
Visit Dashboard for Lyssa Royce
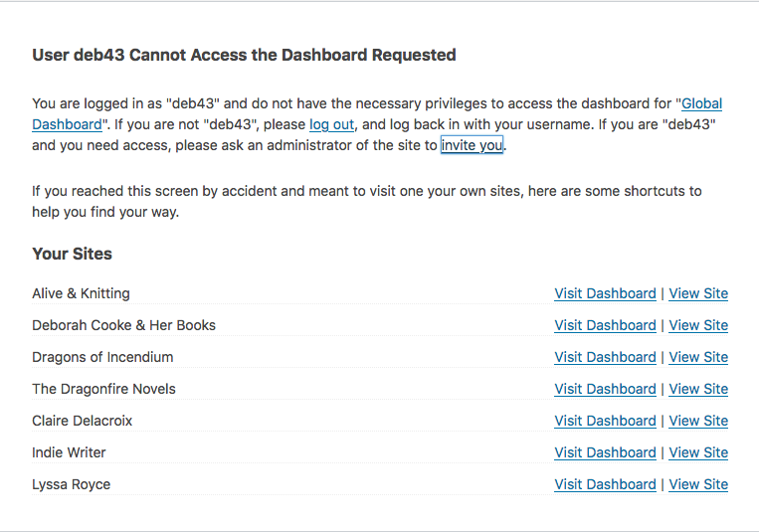(x=605, y=484)
